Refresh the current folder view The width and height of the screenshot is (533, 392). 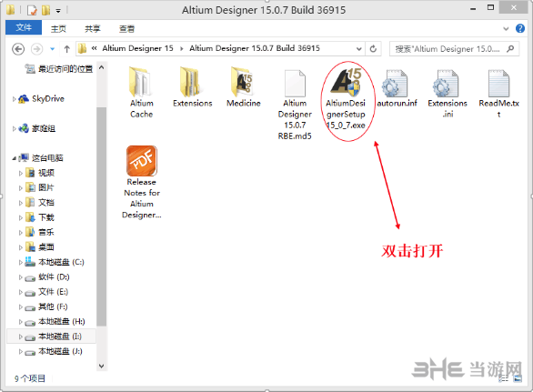pyautogui.click(x=373, y=48)
